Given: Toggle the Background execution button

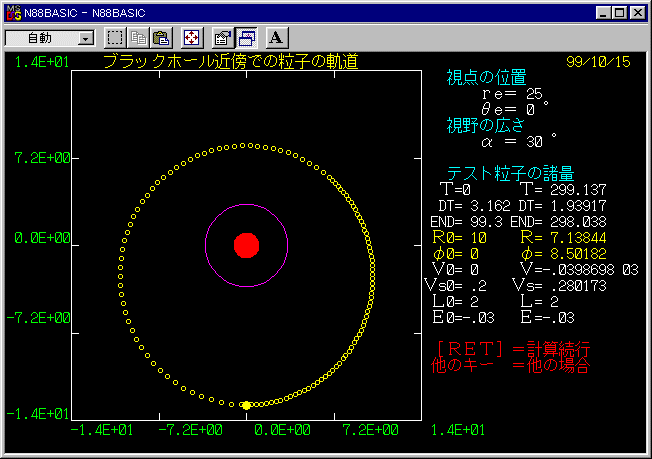Looking at the screenshot, I should (x=245, y=38).
